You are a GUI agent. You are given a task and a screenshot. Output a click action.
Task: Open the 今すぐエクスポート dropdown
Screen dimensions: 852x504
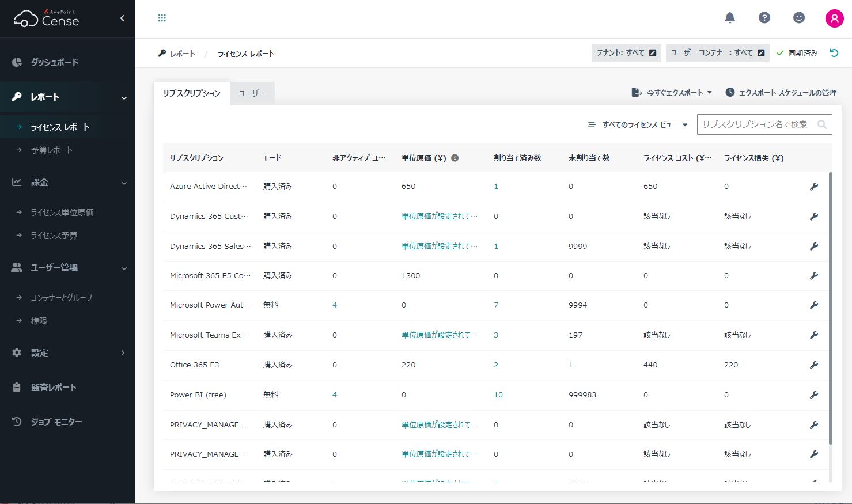[x=672, y=92]
